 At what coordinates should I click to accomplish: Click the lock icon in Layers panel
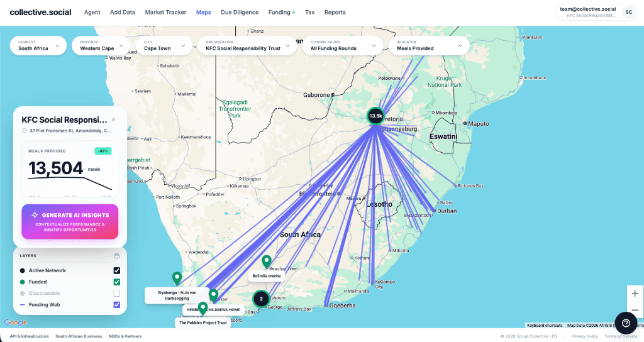pyautogui.click(x=116, y=255)
